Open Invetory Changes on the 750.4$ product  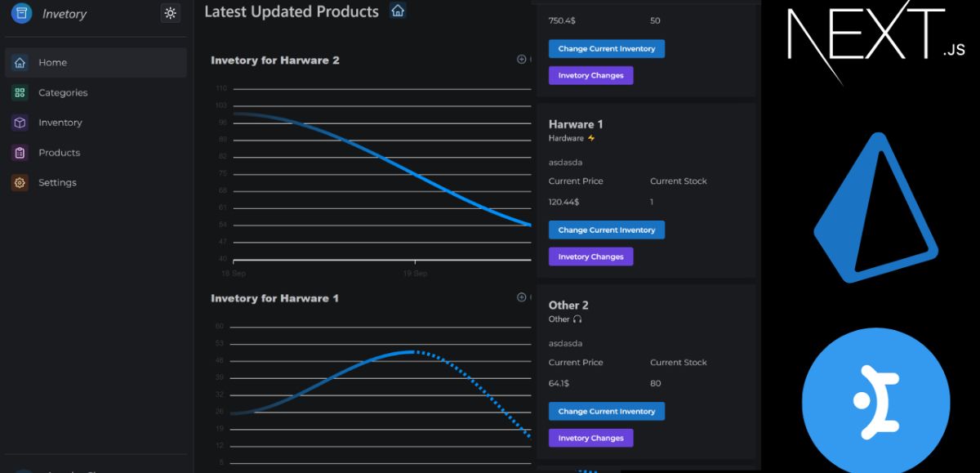coord(590,76)
